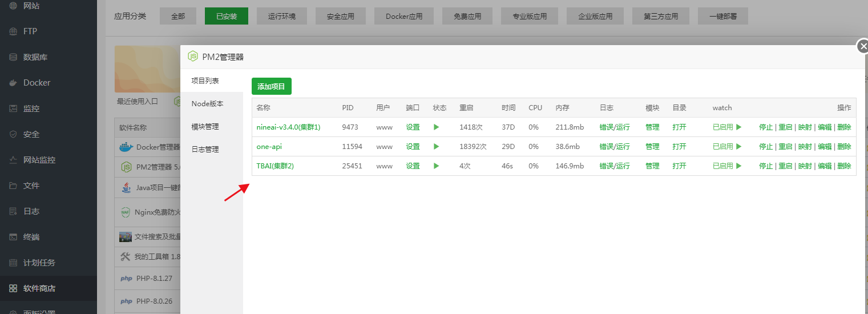Click the 安全 shield icon

click(13, 134)
